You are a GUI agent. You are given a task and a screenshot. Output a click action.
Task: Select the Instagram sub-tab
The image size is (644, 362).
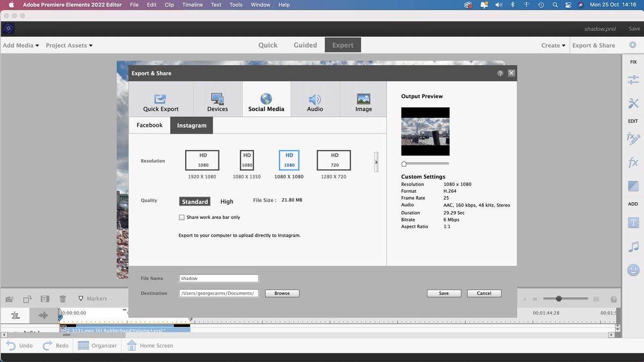pos(192,125)
